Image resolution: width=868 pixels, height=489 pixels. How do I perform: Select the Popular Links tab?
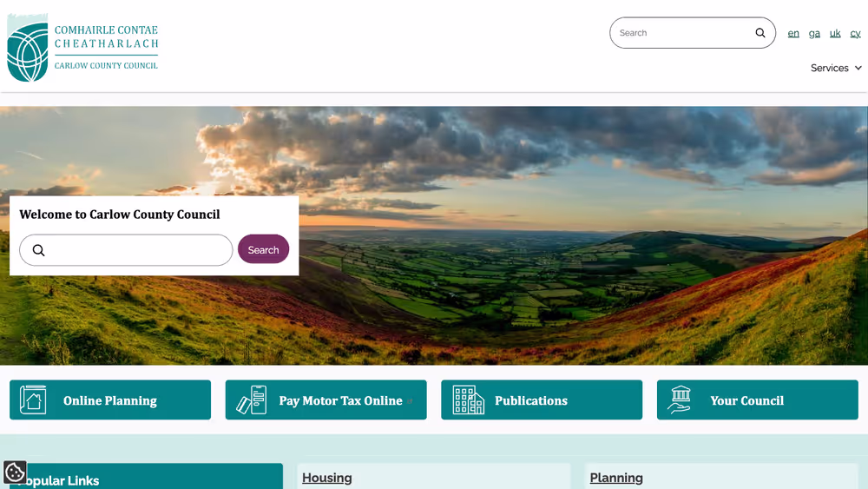pyautogui.click(x=147, y=476)
